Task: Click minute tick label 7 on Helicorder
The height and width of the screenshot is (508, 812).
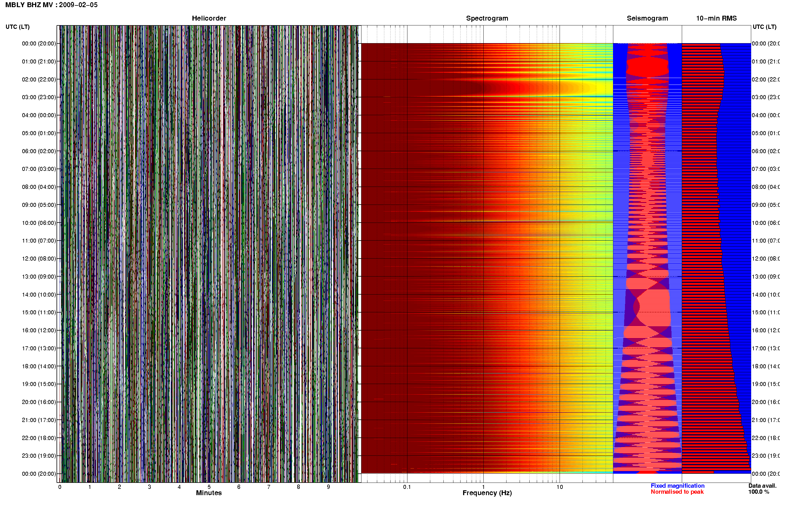Action: (269, 487)
